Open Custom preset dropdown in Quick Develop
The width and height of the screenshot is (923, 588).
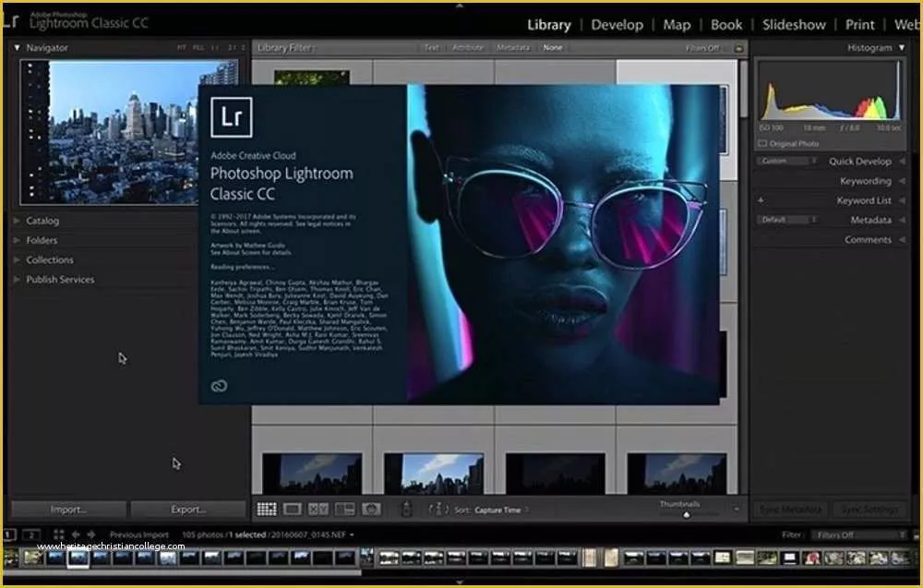(x=787, y=161)
